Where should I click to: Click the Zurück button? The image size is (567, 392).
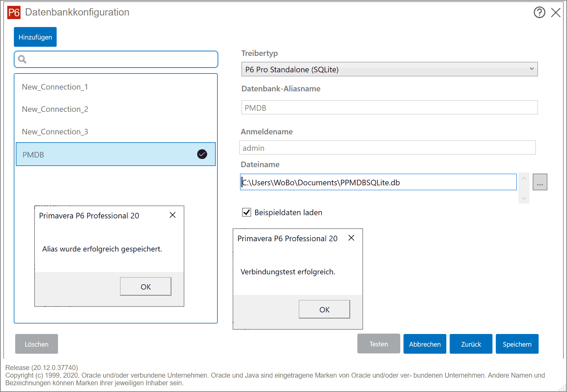(471, 344)
